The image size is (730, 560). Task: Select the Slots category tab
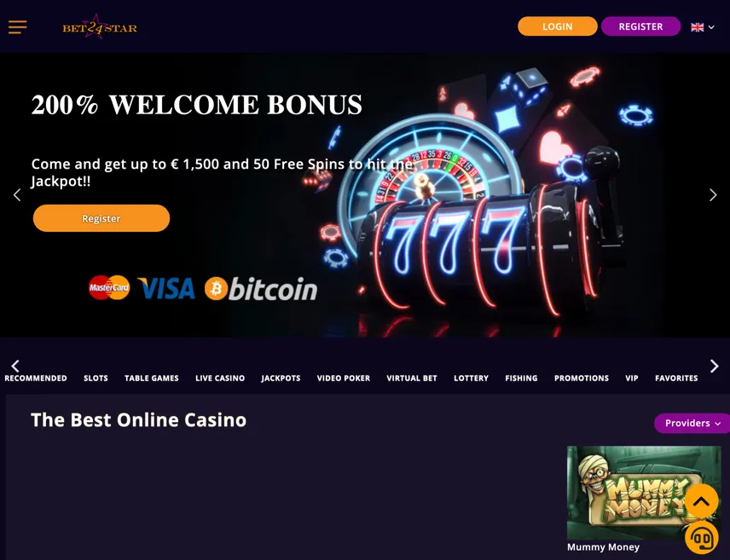coord(96,378)
